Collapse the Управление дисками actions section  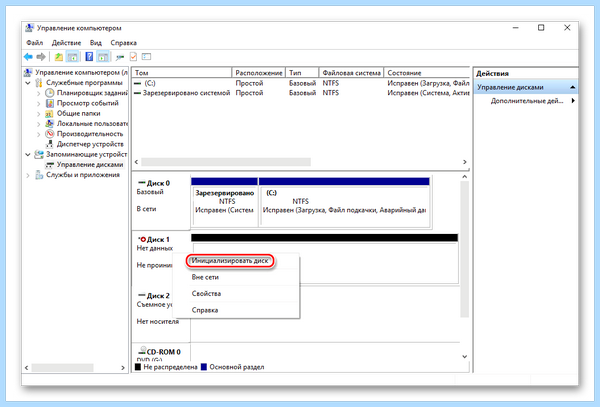pyautogui.click(x=572, y=87)
